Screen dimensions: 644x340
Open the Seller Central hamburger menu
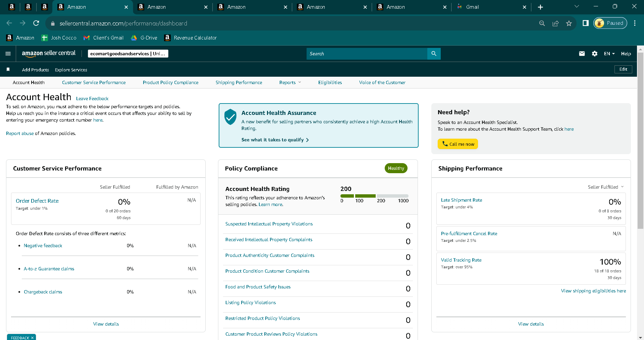(8, 54)
